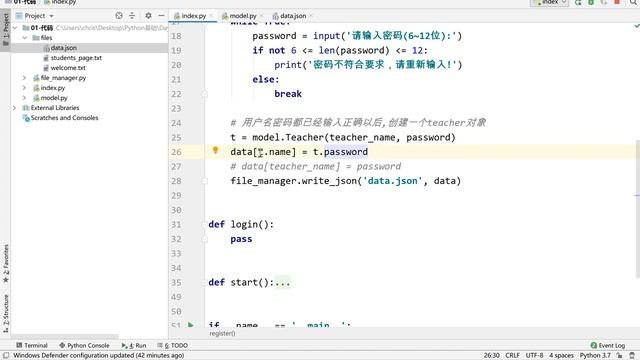Open the Z: Structure side tab
The height and width of the screenshot is (360, 640).
tap(6, 313)
